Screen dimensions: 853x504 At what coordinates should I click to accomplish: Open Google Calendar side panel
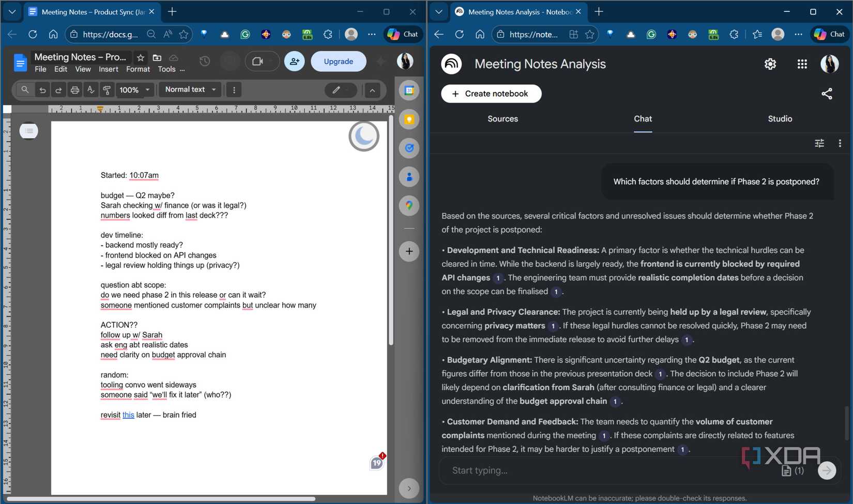coord(409,90)
